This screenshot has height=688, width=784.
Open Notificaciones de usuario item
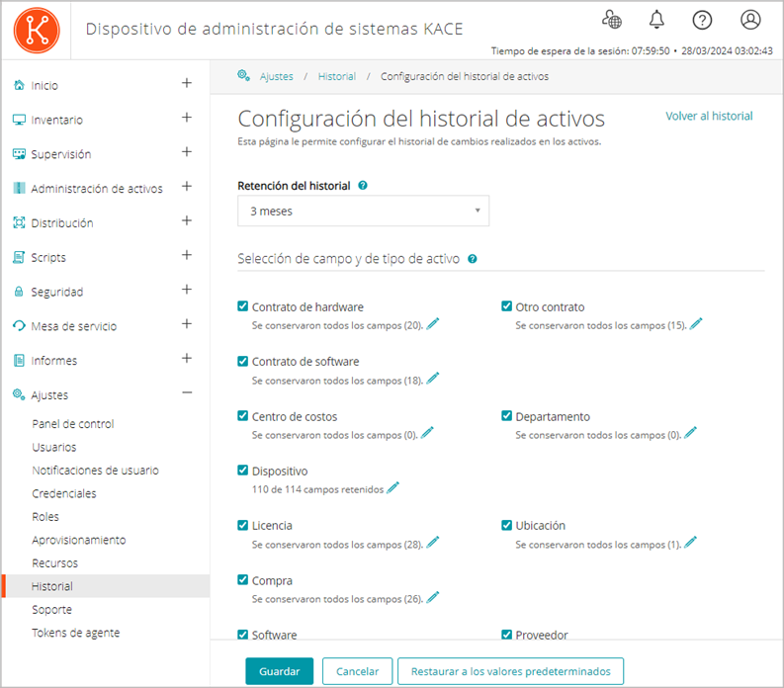tap(96, 471)
